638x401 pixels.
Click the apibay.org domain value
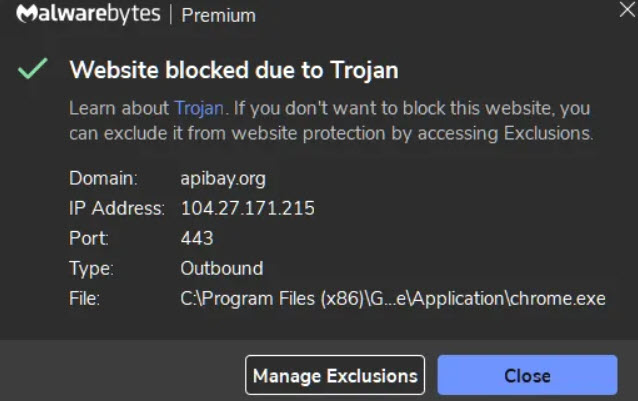coord(221,179)
